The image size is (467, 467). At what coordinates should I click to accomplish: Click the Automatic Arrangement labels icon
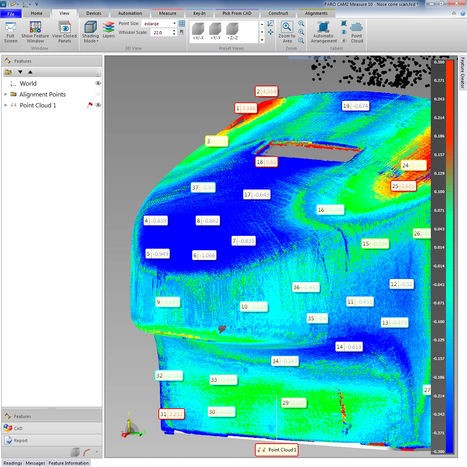(324, 32)
